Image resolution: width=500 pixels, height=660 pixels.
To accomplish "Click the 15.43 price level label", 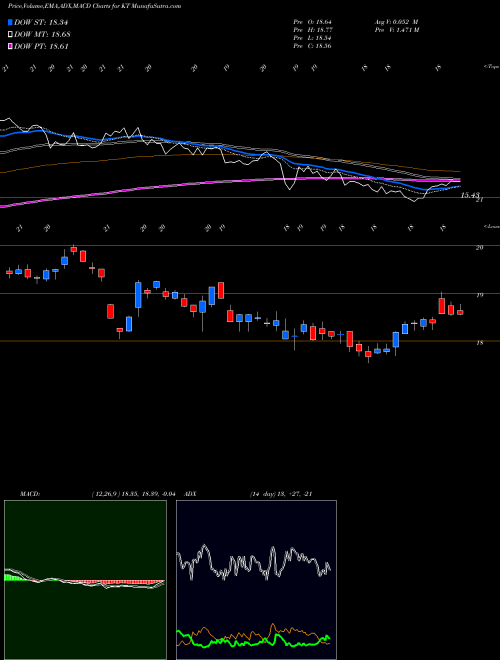I will click(x=470, y=195).
